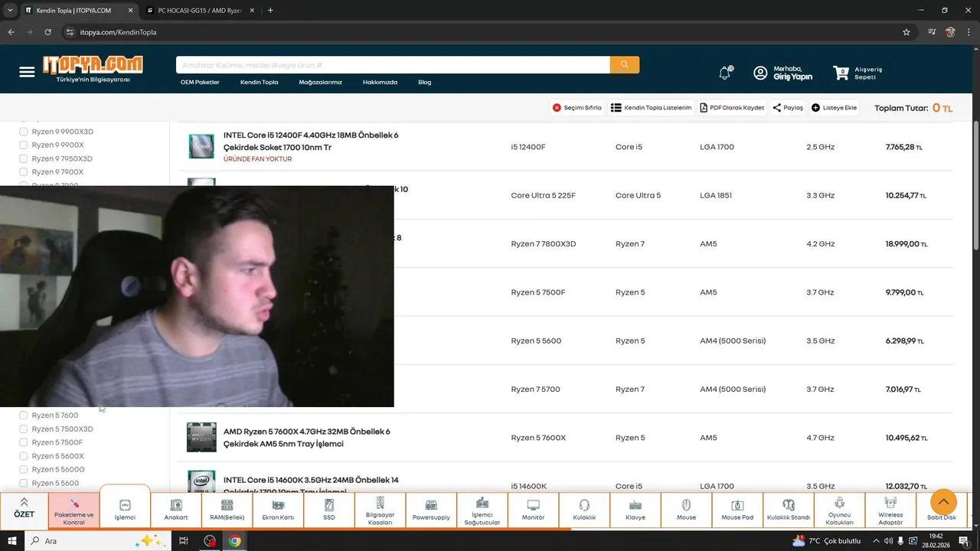This screenshot has height=551, width=980.
Task: Select the İşlemci category in bottom bar
Action: tap(125, 510)
